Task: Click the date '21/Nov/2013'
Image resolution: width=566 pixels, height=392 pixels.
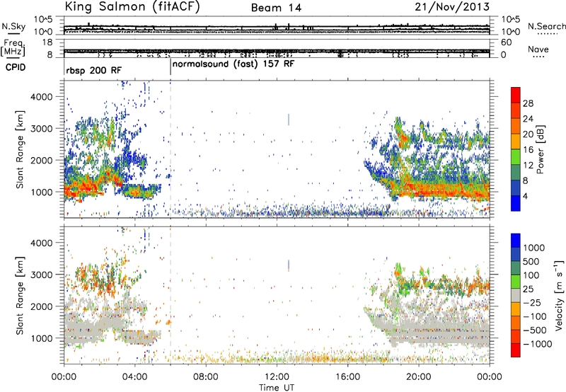Action: tap(452, 7)
